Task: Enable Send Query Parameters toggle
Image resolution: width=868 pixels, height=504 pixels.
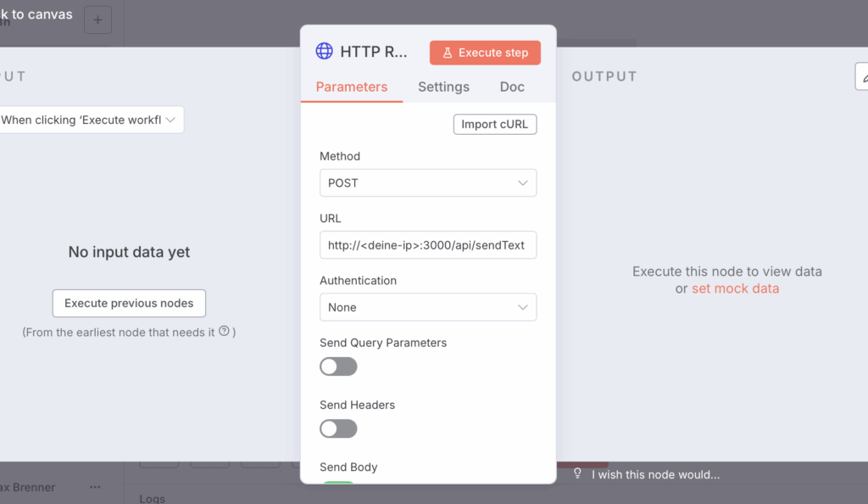Action: pos(338,367)
